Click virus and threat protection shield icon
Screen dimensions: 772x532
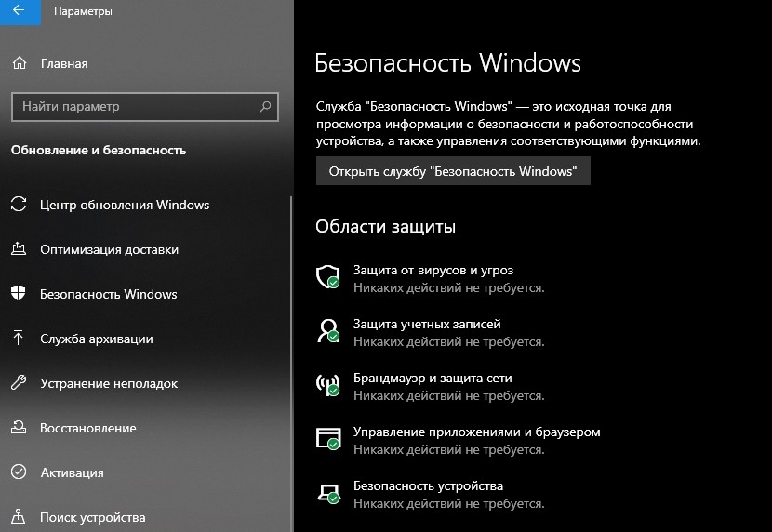click(x=328, y=277)
